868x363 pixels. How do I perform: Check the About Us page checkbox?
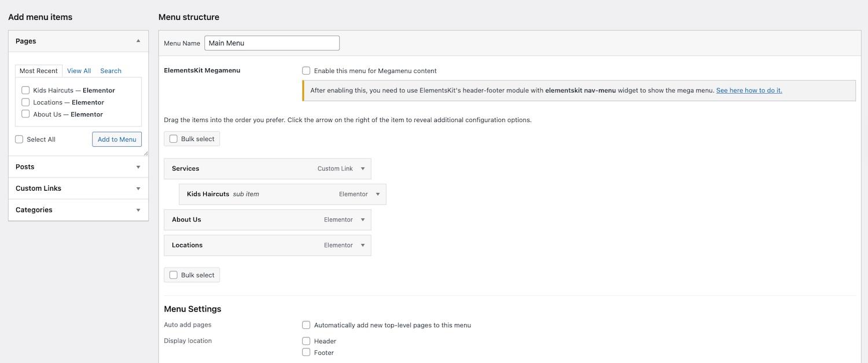pos(25,114)
